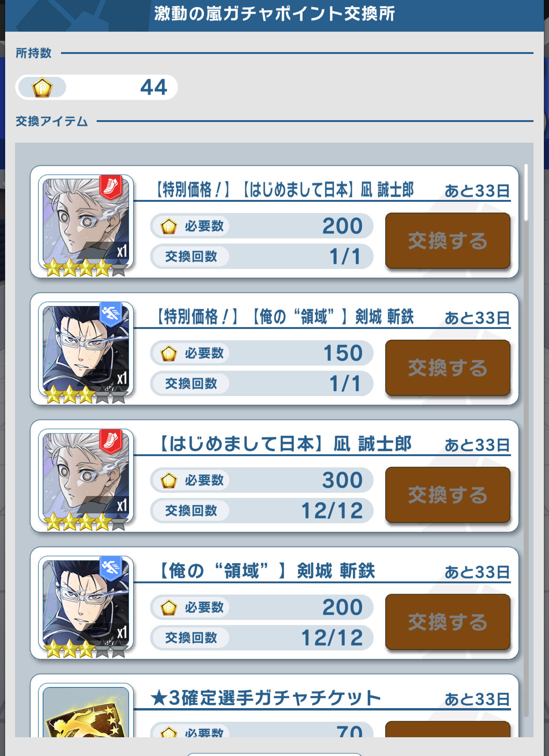Exchange the 200-point special price Nagi card
The height and width of the screenshot is (756, 549).
[448, 241]
